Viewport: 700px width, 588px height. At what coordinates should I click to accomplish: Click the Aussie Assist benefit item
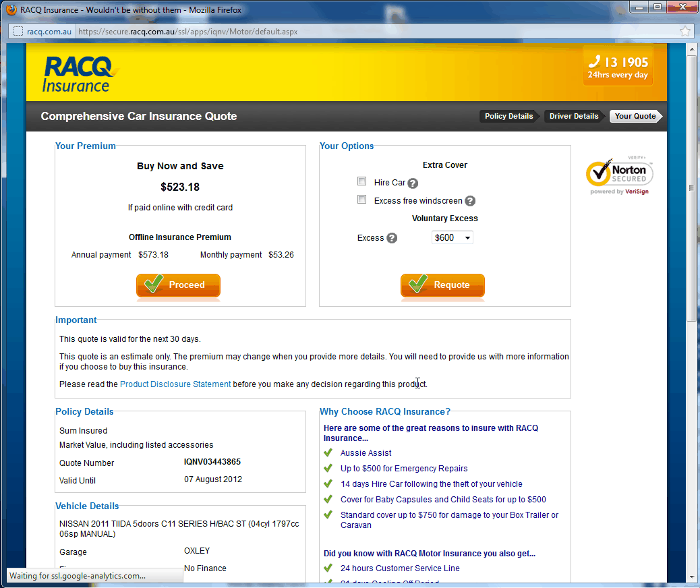click(x=366, y=452)
